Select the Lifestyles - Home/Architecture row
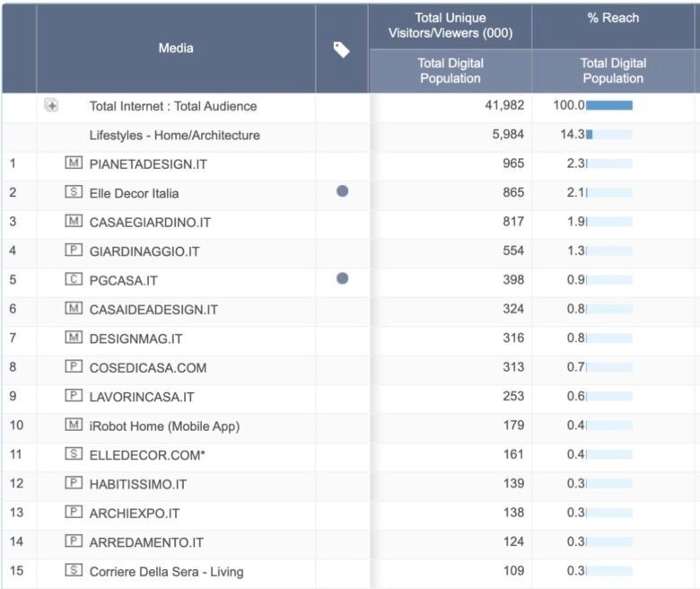Screen dimensions: 700x589 pos(350,135)
